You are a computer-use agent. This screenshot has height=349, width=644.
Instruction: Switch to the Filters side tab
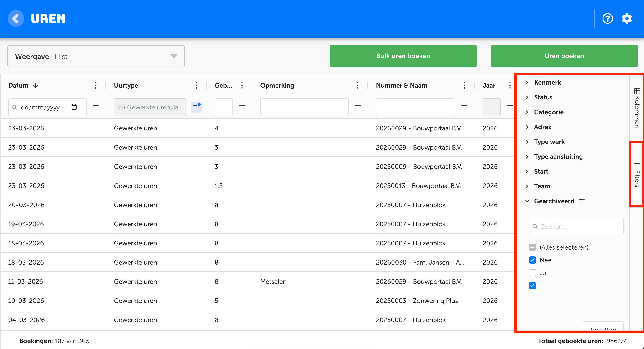(637, 175)
